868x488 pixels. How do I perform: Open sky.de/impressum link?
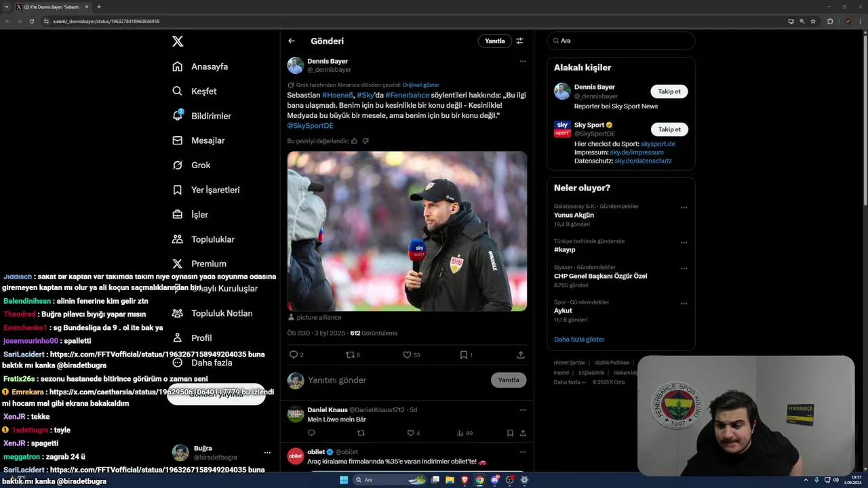[637, 152]
